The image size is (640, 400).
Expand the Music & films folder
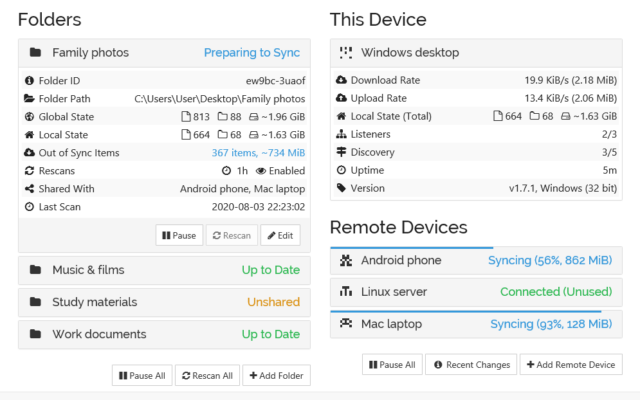[x=164, y=270]
